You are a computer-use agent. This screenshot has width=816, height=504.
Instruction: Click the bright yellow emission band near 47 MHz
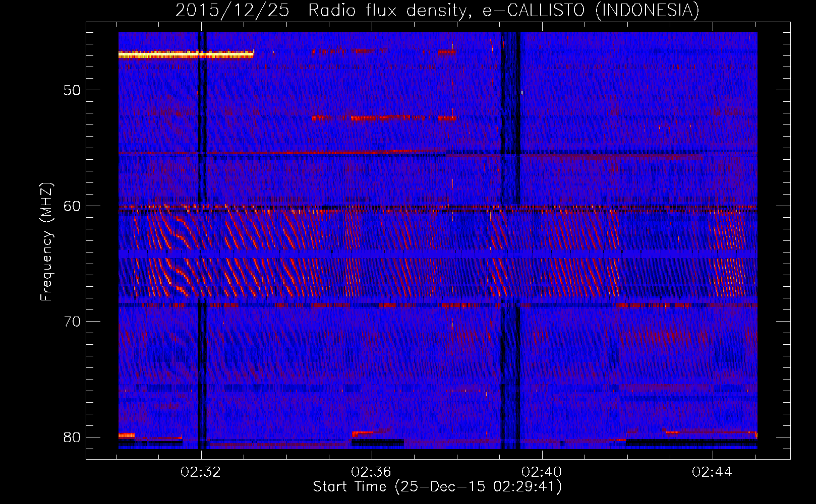[186, 54]
